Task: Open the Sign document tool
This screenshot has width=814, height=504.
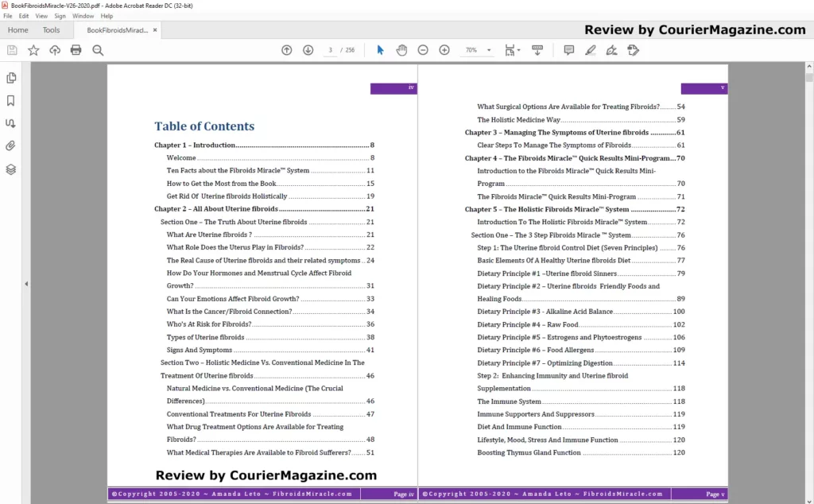Action: pos(611,50)
